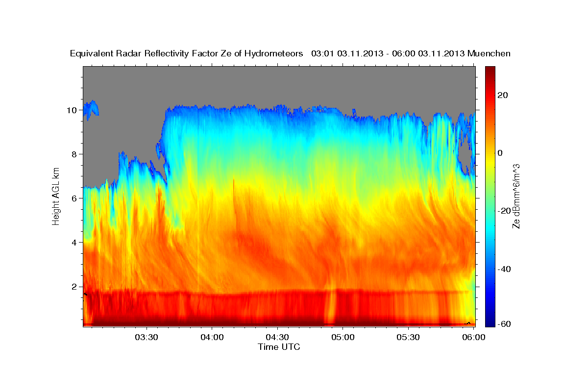
Task: Click the height tick label '6'
Action: tap(74, 198)
